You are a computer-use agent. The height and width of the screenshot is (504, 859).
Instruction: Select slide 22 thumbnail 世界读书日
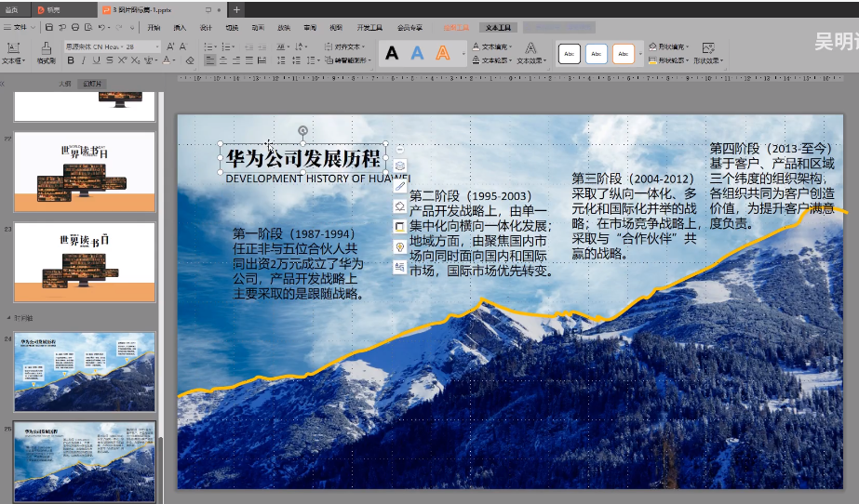85,172
